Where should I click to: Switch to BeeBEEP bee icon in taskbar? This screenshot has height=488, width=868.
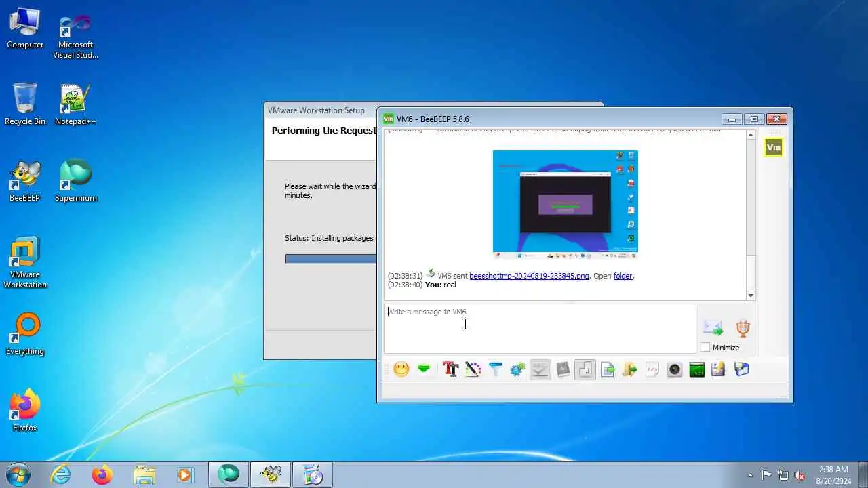pos(271,475)
